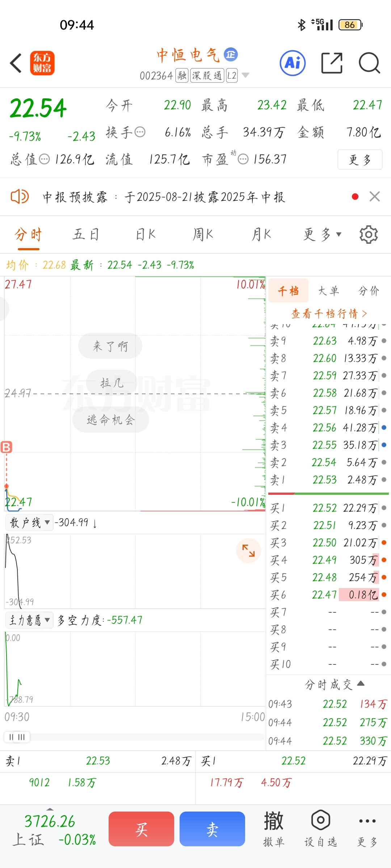Tap the battery indicator in status bar

coord(350,25)
